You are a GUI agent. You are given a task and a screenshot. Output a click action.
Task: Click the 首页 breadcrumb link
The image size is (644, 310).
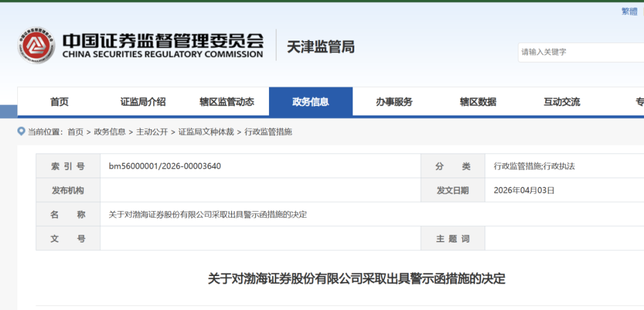coord(75,132)
